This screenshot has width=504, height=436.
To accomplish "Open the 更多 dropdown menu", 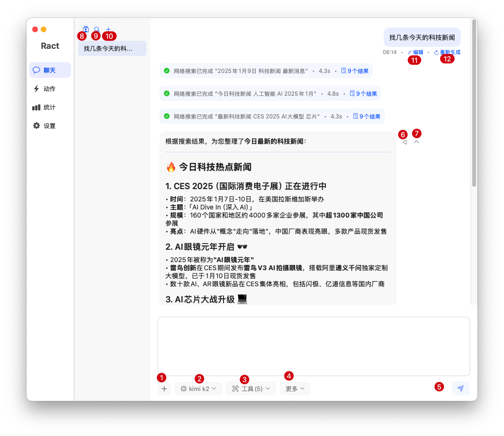I will pos(295,389).
